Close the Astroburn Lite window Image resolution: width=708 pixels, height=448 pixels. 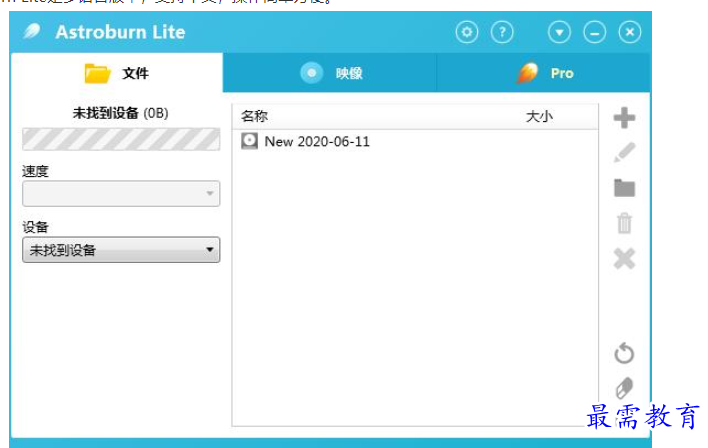point(630,33)
